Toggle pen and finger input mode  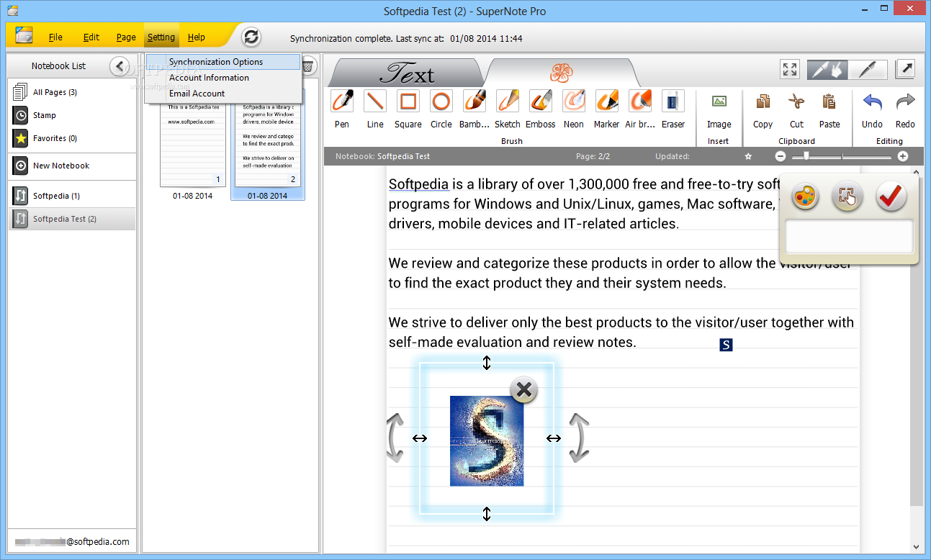pos(827,69)
